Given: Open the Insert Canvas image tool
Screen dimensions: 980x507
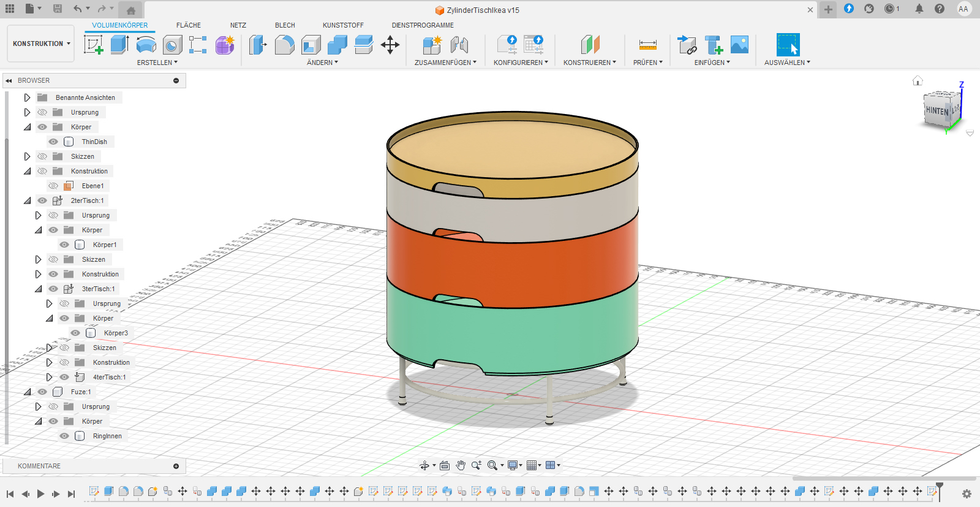Looking at the screenshot, I should 739,45.
